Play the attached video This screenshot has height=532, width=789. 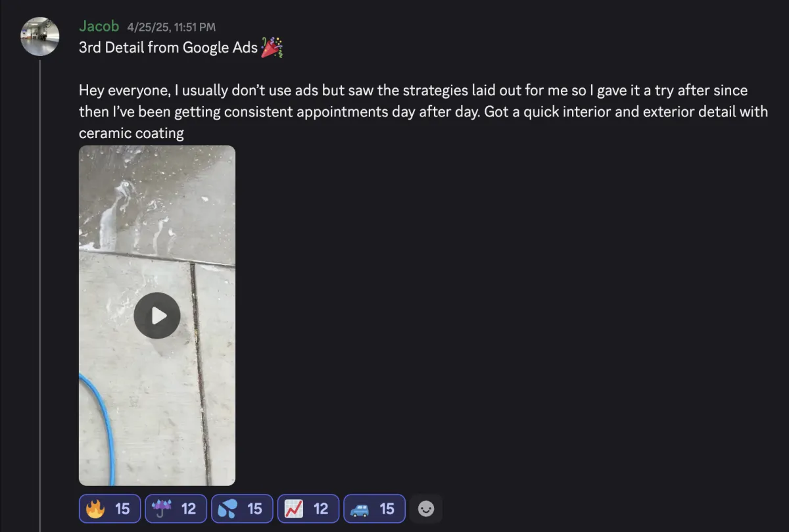point(156,316)
